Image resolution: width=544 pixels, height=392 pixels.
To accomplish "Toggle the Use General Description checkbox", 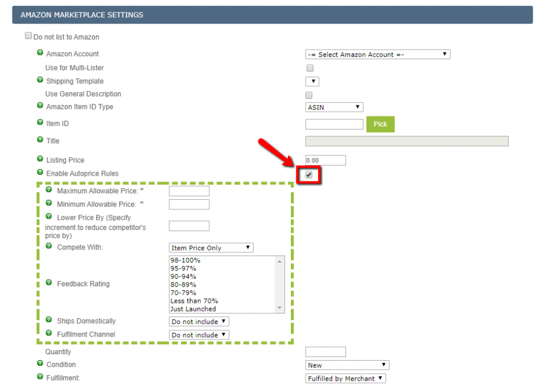I will [309, 94].
